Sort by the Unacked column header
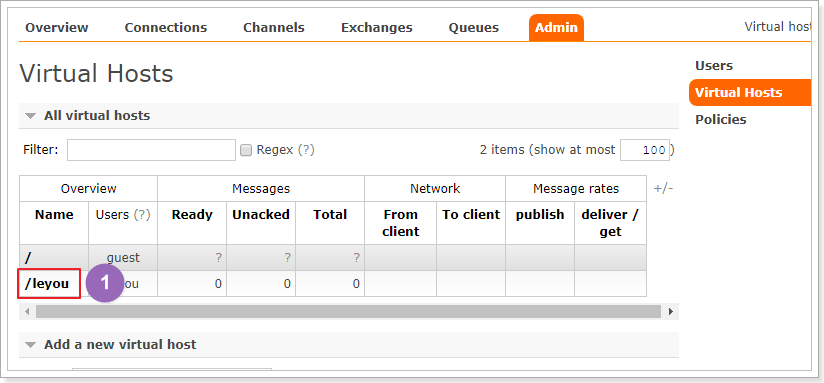Screen dimensions: 824x383 [261, 214]
